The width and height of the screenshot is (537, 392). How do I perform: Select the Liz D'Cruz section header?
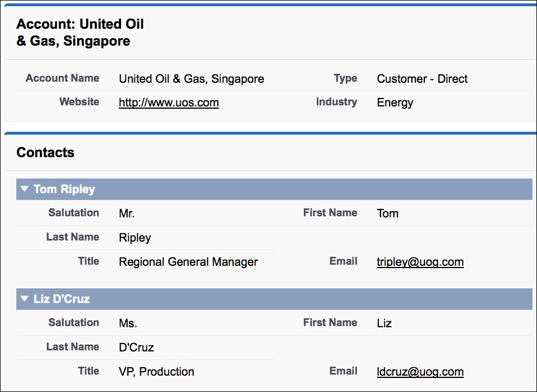[x=274, y=299]
